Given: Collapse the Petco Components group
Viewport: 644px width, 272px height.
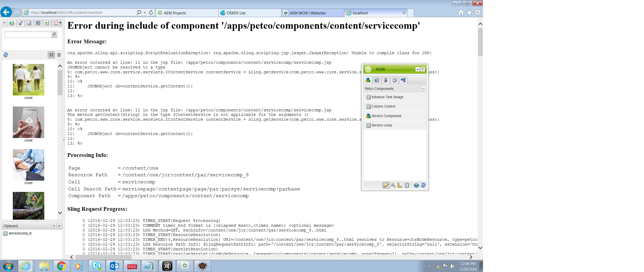Looking at the screenshot, I should click(x=423, y=89).
